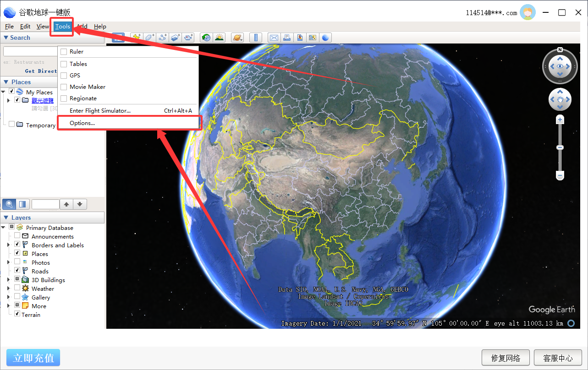Screen dimensions: 588x370
Task: Click the Places panel search magnifier icon
Action: [9, 204]
